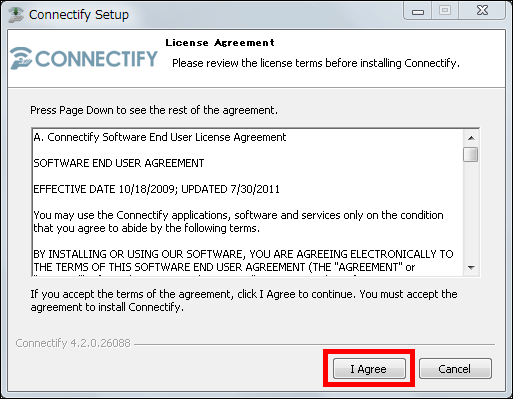Image resolution: width=513 pixels, height=399 pixels.
Task: Click the Connectify 4.2.0.26088 version label
Action: (x=73, y=343)
